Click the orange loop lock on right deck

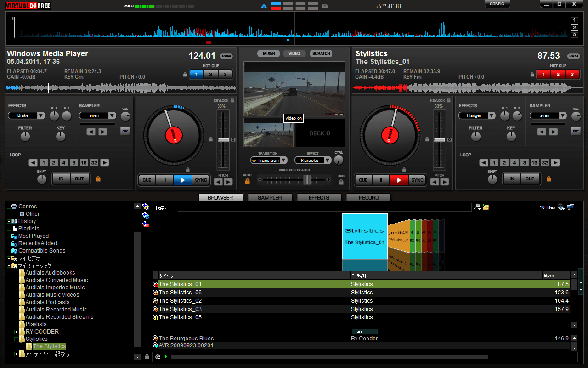(548, 178)
